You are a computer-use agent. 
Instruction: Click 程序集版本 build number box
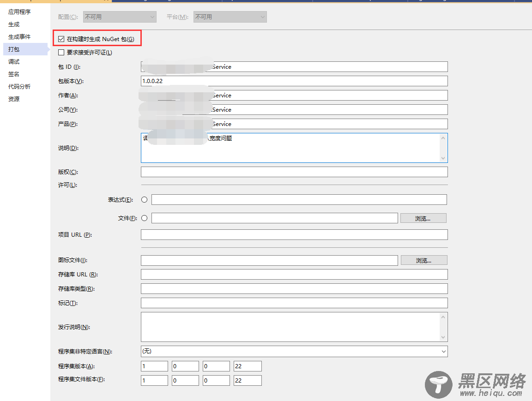(x=216, y=366)
